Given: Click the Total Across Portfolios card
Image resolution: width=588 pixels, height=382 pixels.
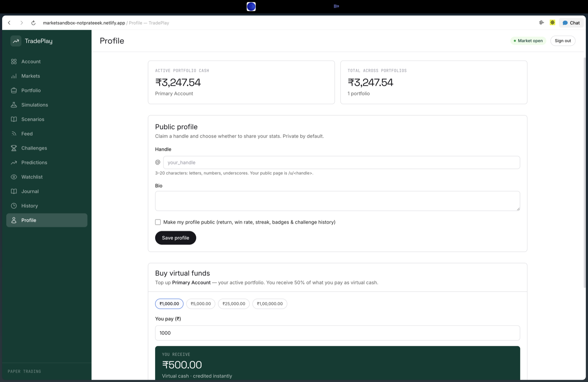Looking at the screenshot, I should [x=434, y=82].
